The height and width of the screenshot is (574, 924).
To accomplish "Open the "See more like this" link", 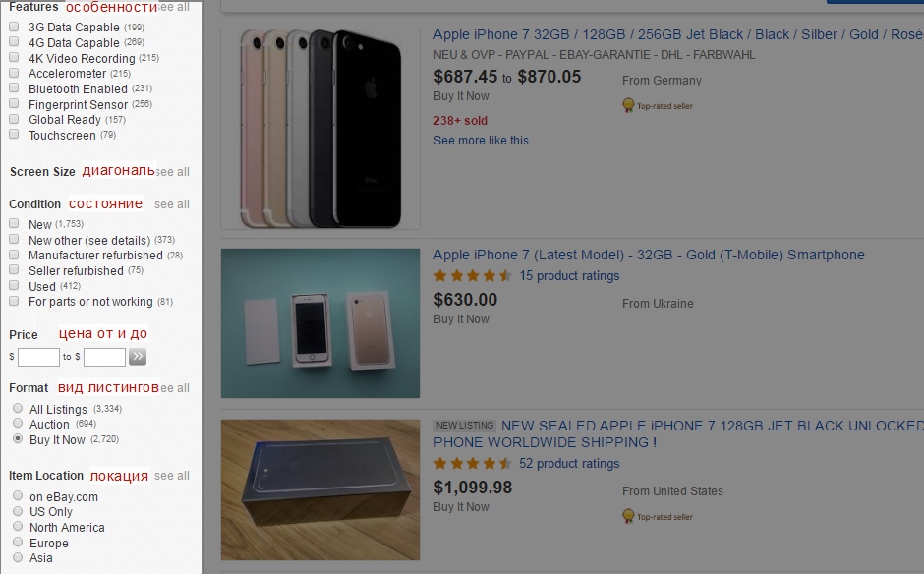I will click(481, 141).
